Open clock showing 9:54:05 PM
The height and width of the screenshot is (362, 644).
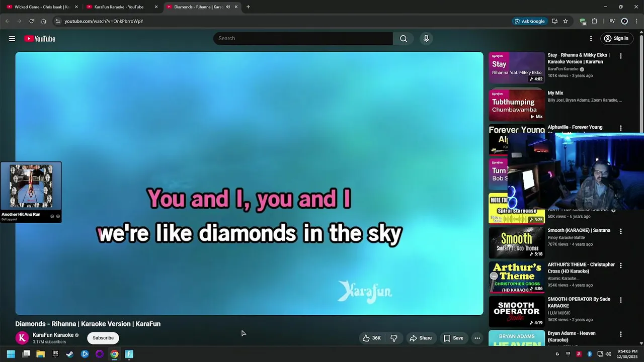627,354
